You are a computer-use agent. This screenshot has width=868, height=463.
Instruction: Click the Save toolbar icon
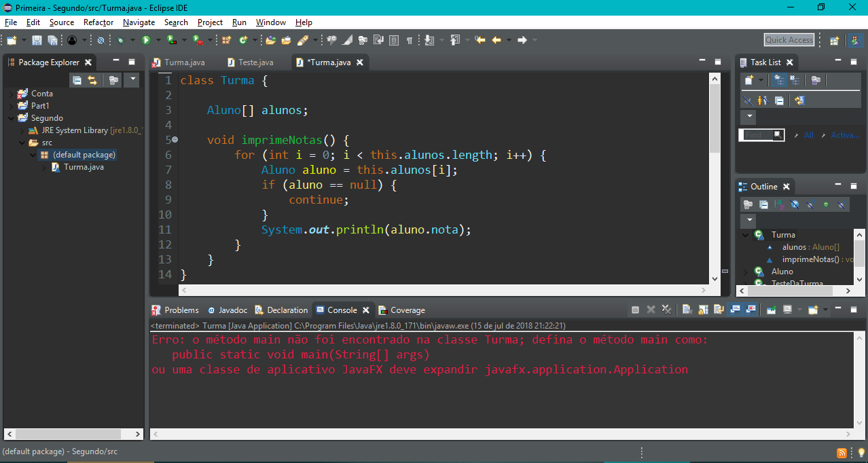tap(37, 40)
